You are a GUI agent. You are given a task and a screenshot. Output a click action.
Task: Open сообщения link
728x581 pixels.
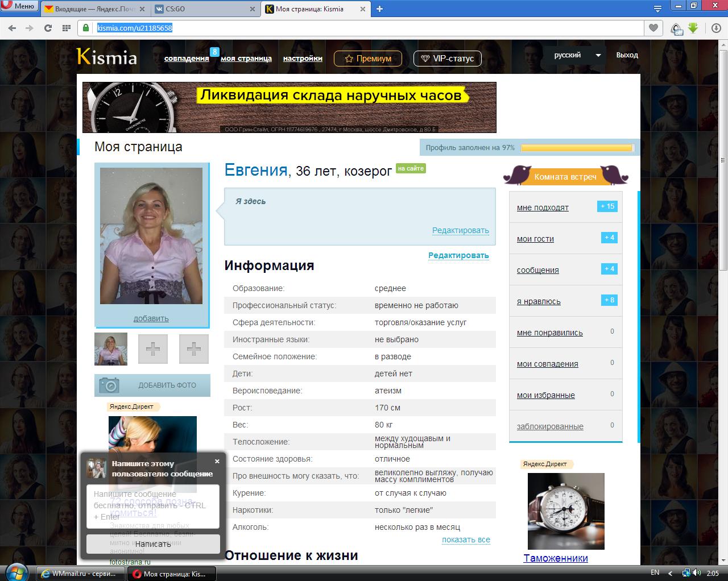coord(538,270)
